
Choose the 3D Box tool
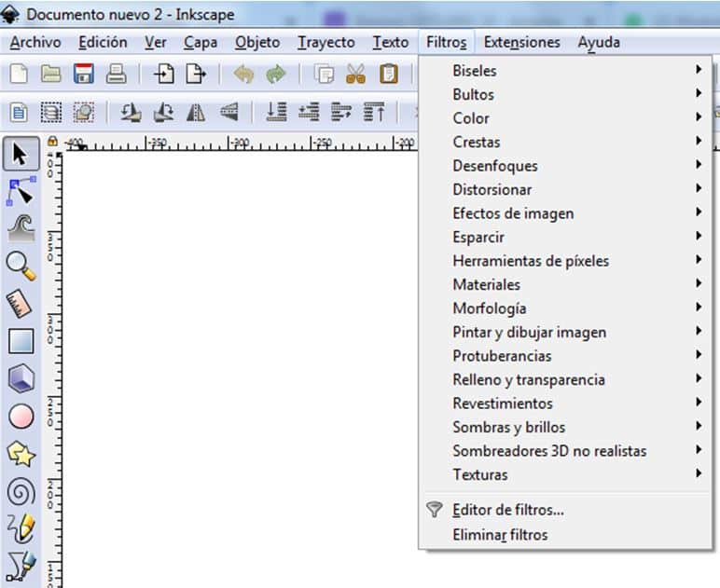click(x=21, y=379)
